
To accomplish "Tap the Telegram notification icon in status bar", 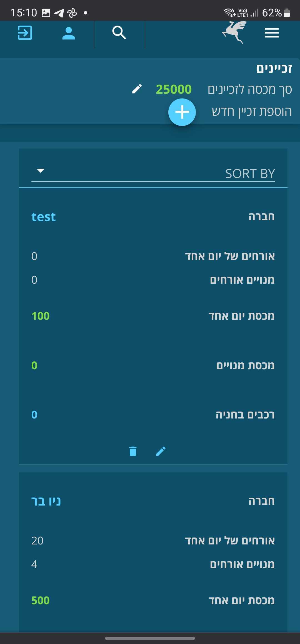I will point(59,13).
